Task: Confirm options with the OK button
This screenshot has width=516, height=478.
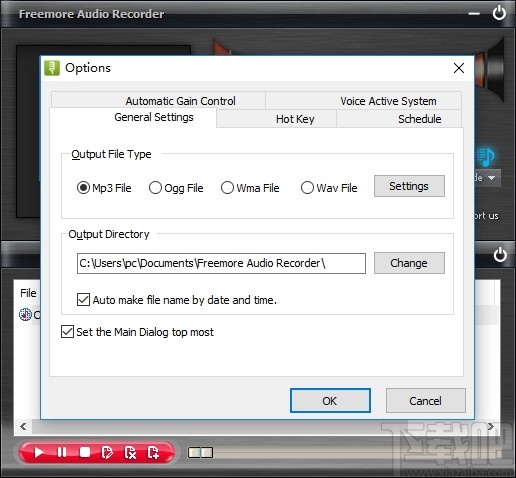Action: click(x=330, y=400)
